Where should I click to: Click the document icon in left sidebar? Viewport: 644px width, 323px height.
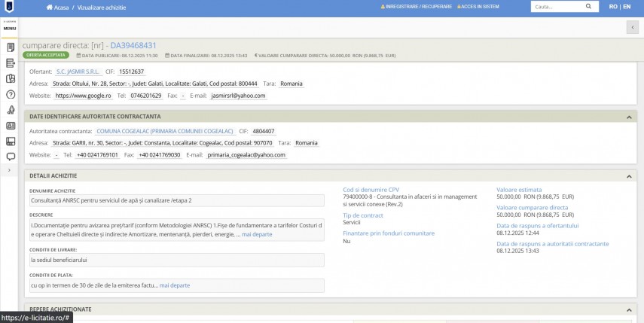click(x=11, y=47)
